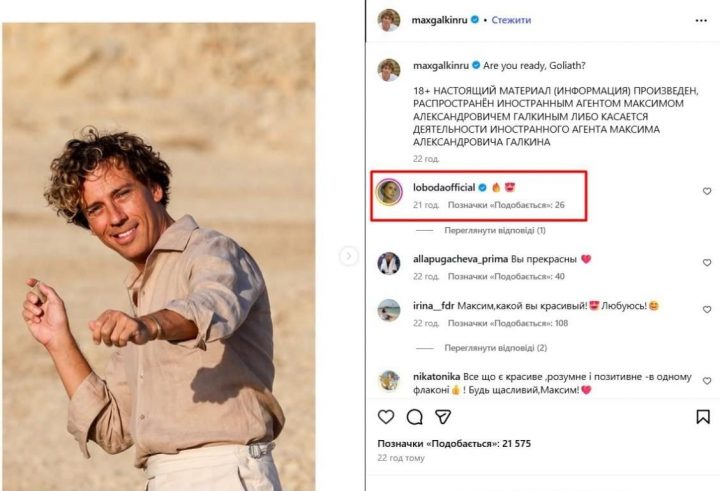
Task: Like the post with heart icon
Action: [386, 416]
